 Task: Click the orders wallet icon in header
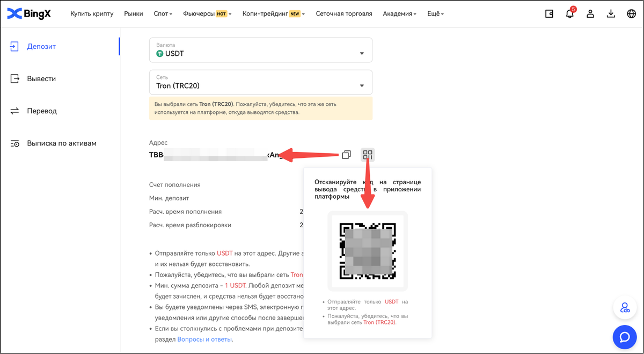(548, 14)
